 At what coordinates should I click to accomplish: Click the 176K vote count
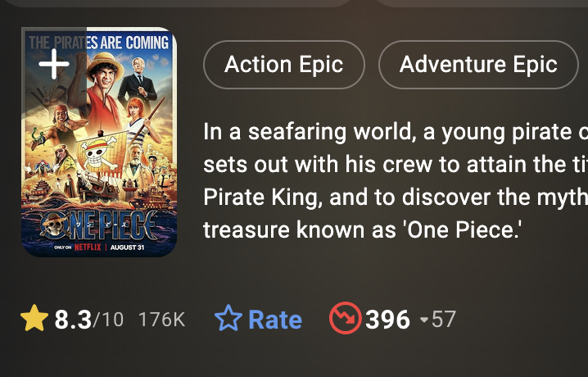coord(162,320)
